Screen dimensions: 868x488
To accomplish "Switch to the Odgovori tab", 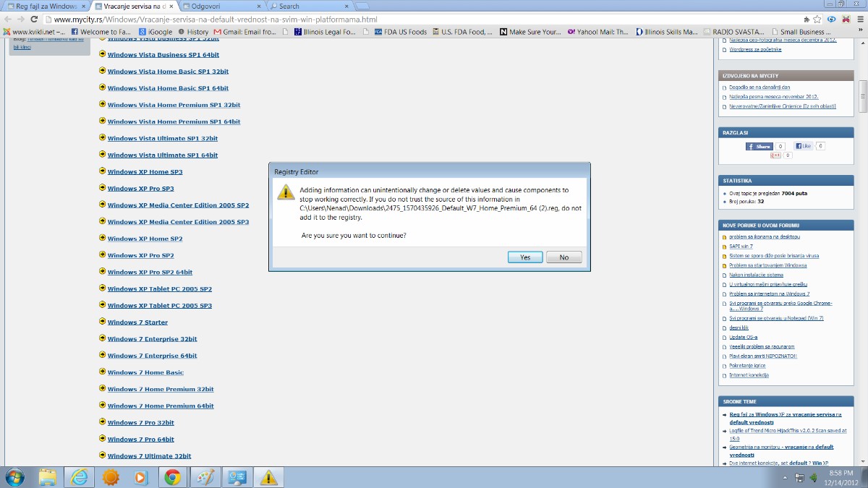I will (x=224, y=6).
